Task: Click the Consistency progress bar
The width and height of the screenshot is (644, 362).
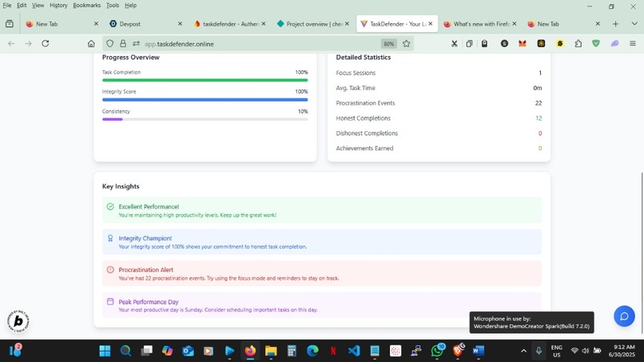Action: [205, 119]
